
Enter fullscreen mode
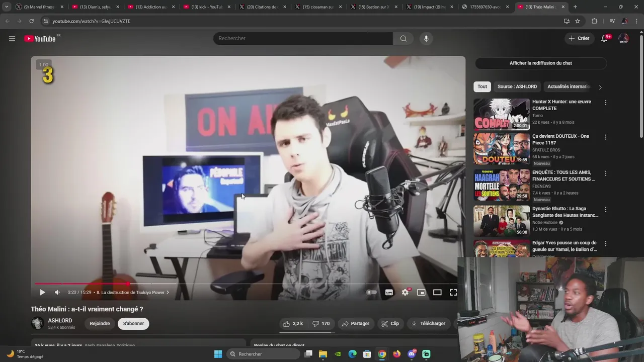click(x=453, y=292)
